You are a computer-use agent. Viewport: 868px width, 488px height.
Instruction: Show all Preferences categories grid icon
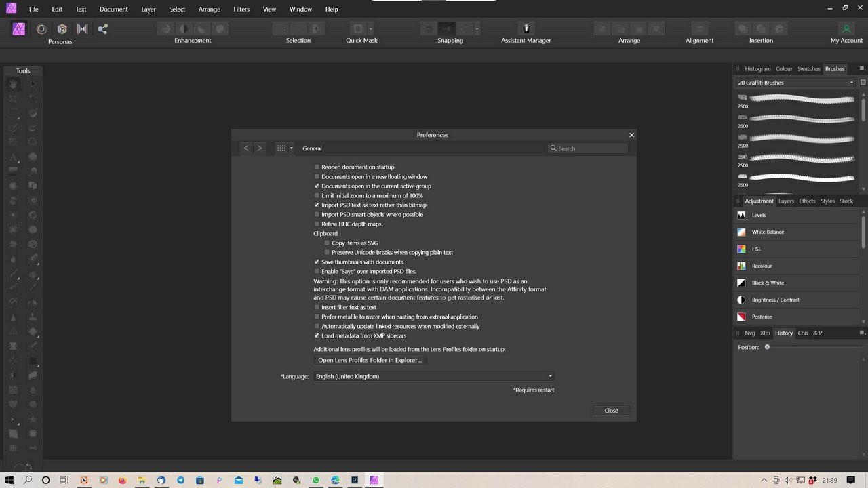click(x=281, y=148)
